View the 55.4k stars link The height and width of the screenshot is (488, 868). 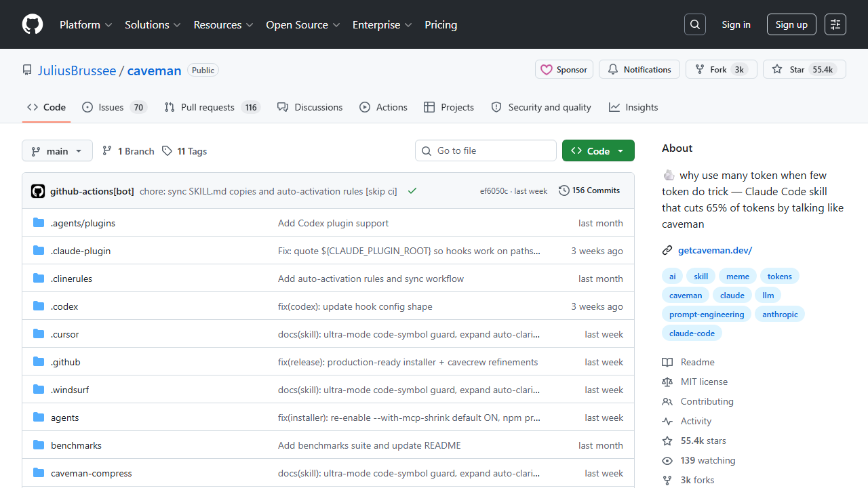pos(694,441)
